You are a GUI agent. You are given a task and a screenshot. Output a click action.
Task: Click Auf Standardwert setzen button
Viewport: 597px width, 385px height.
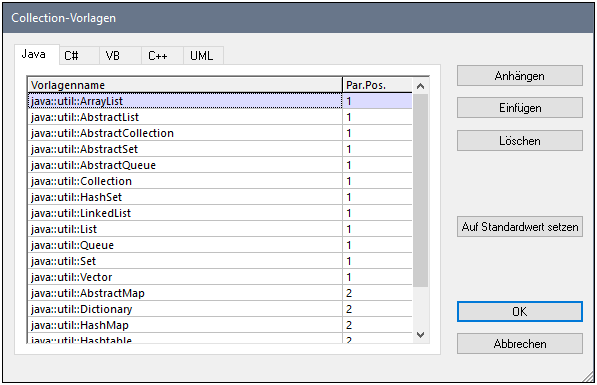point(520,227)
